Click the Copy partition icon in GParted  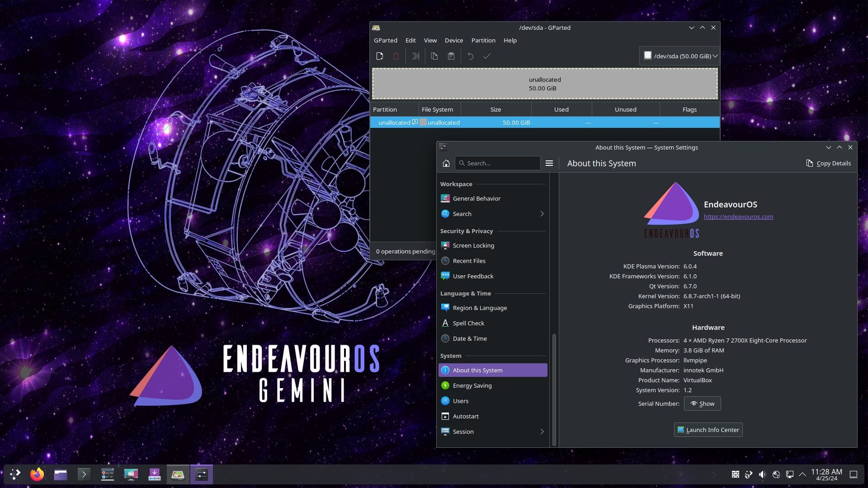435,56
